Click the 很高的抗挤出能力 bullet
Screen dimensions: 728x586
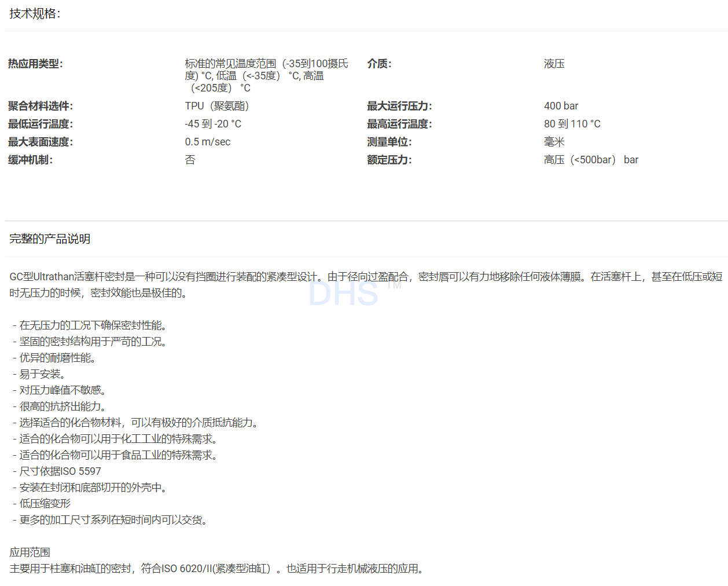(x=60, y=406)
